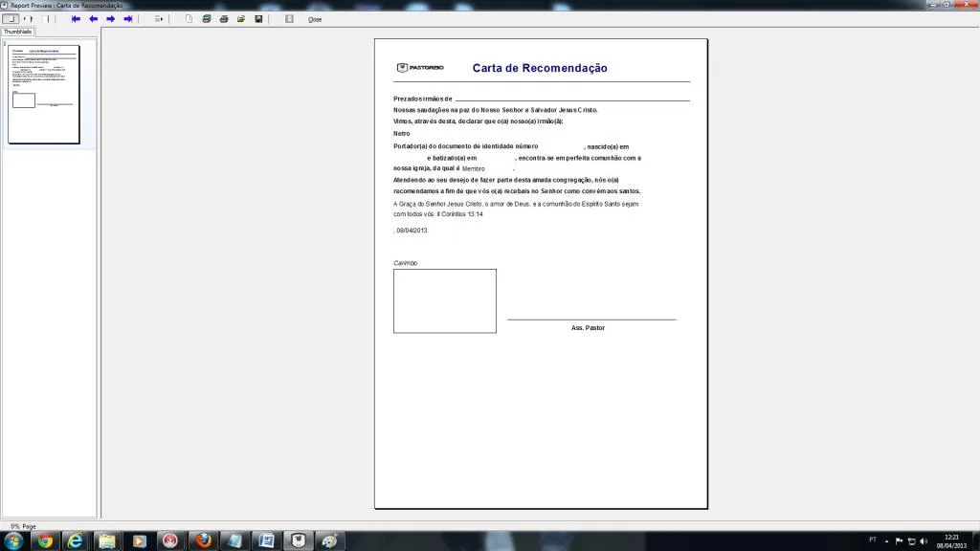980x551 pixels.
Task: Select the page thumbnail in sidebar
Action: 44,95
